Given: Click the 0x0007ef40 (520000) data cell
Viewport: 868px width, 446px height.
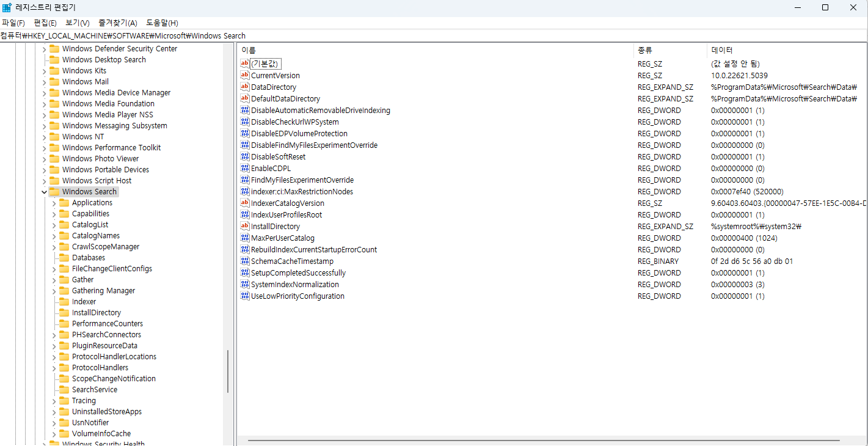Looking at the screenshot, I should click(747, 191).
